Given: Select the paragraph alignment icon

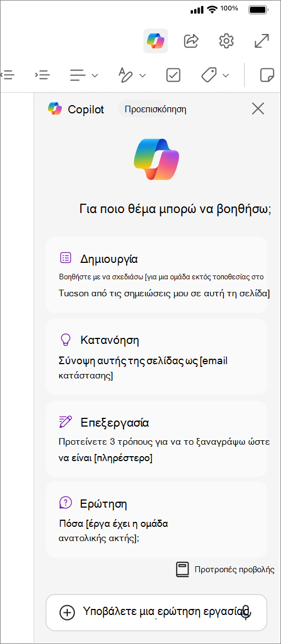Looking at the screenshot, I should (x=78, y=75).
